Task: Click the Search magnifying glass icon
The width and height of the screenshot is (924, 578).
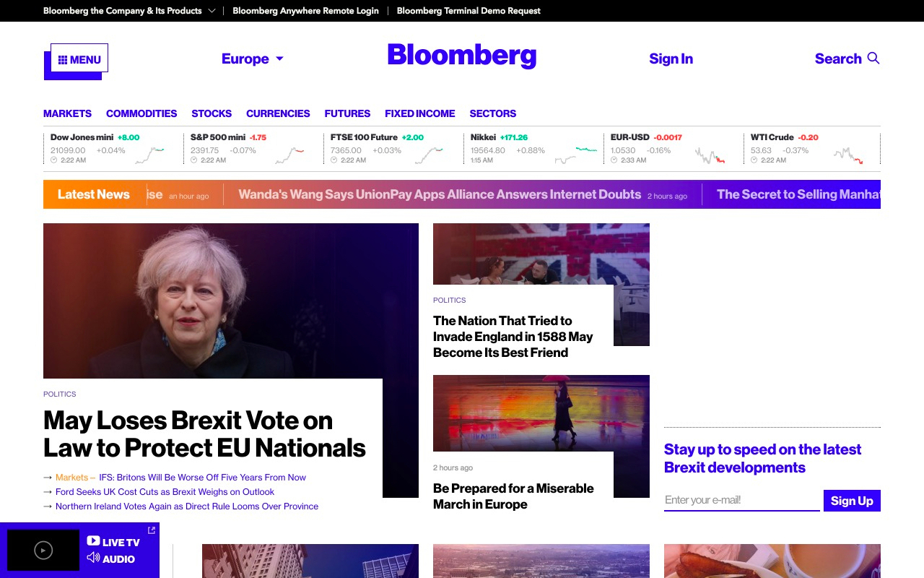Action: pos(873,59)
